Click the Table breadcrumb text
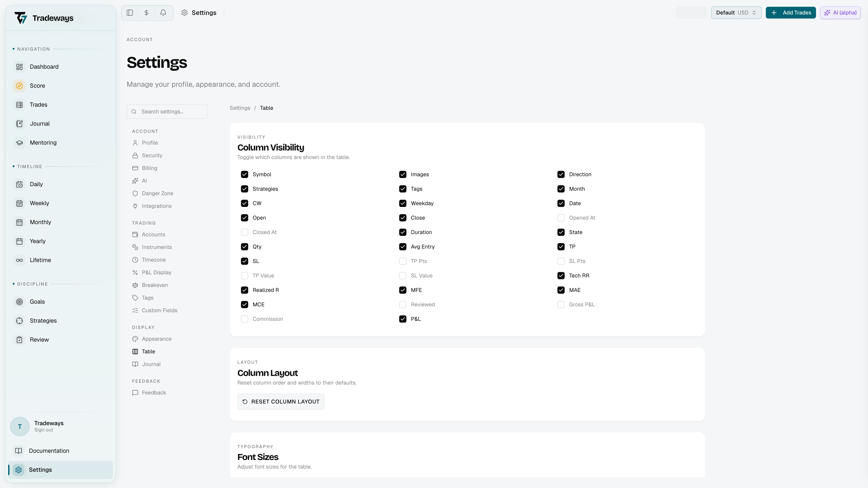This screenshot has width=868, height=488. click(x=267, y=108)
